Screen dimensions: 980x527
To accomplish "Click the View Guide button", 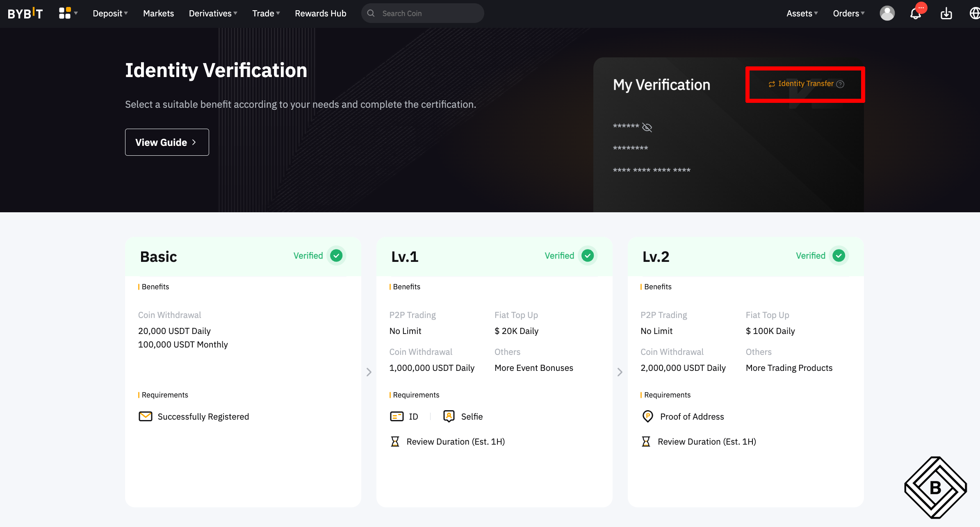I will tap(166, 142).
